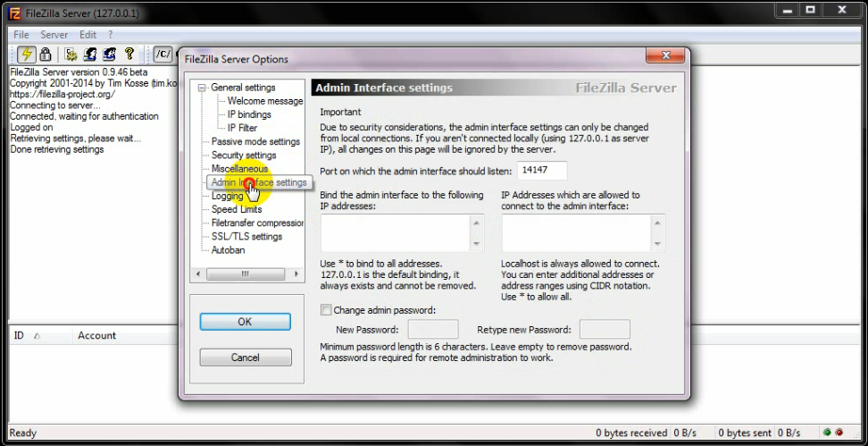Select Welcome message tree item
Screen dimensions: 868x446
265,101
